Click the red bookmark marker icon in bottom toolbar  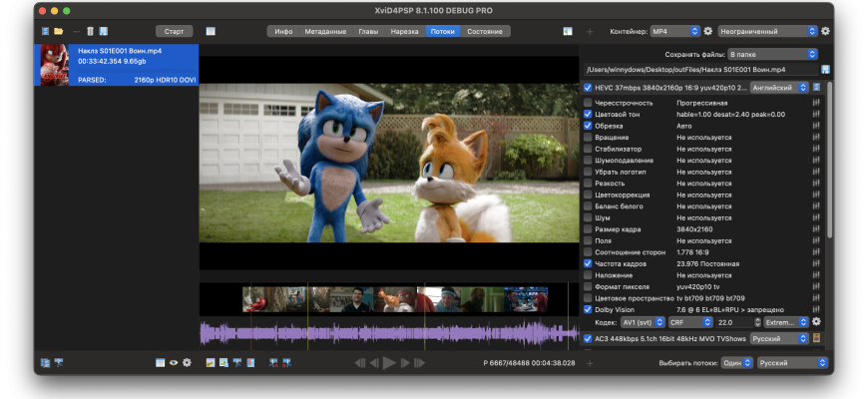[x=250, y=363]
